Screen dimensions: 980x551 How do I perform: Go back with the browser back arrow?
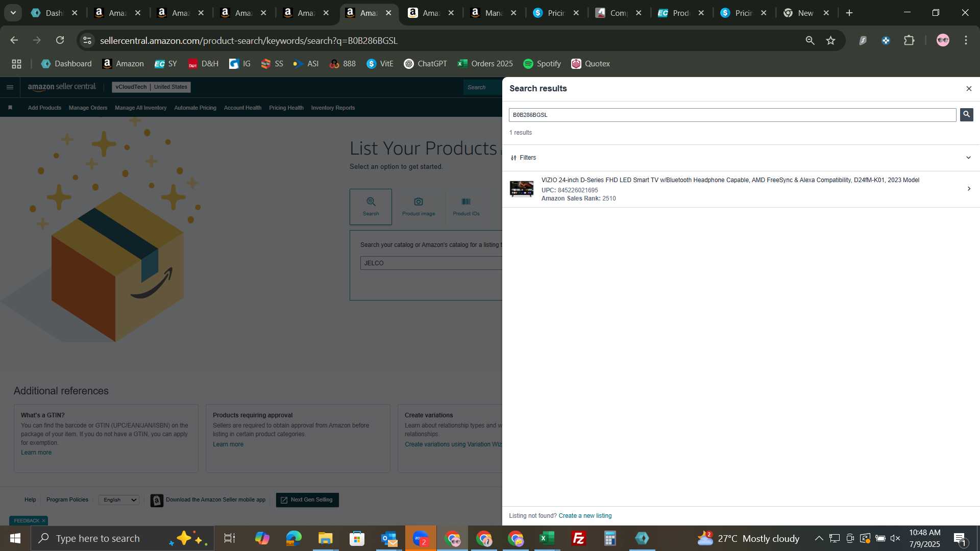pos(14,40)
